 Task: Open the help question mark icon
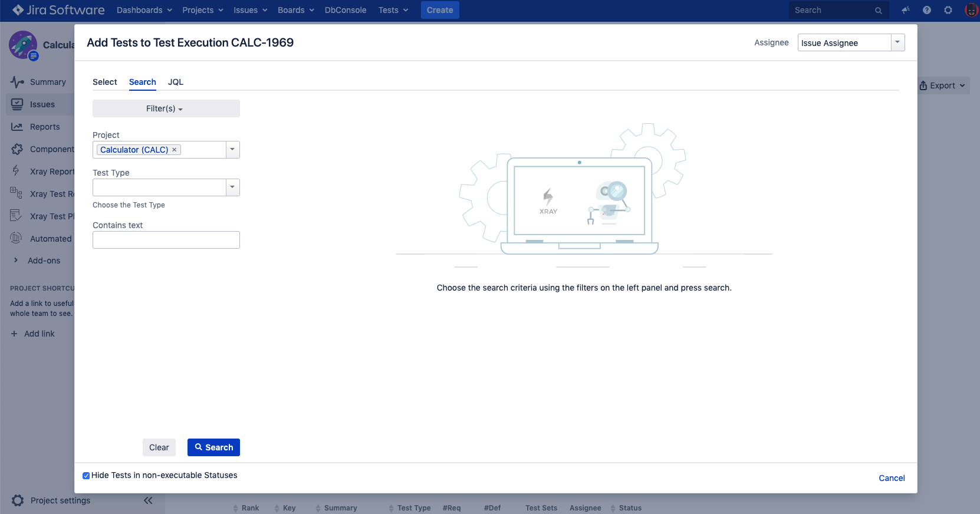coord(927,10)
